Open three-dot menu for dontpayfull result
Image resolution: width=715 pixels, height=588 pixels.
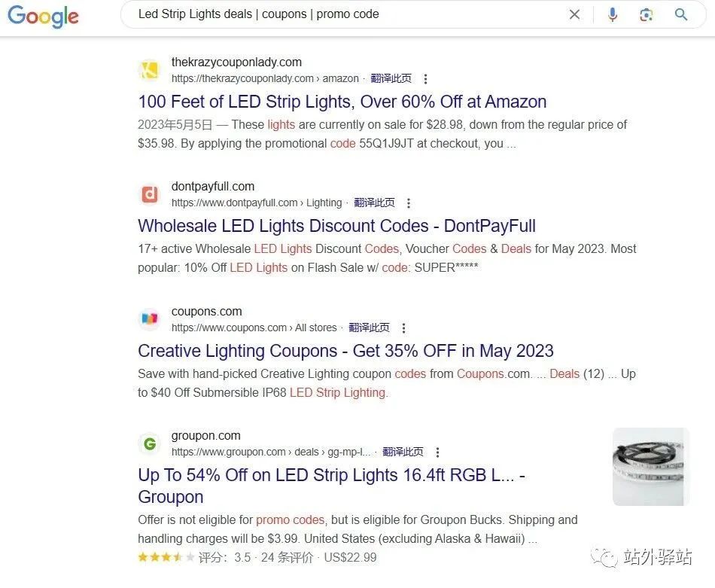[x=409, y=203]
